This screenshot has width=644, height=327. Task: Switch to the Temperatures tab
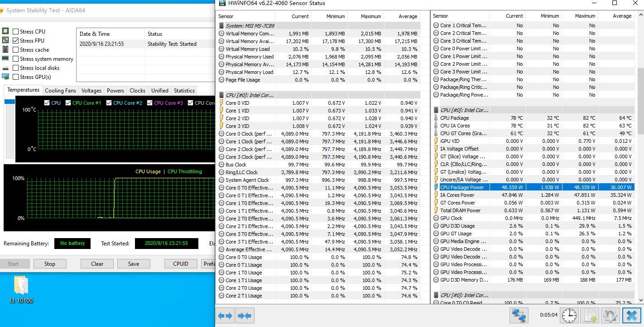click(x=23, y=90)
